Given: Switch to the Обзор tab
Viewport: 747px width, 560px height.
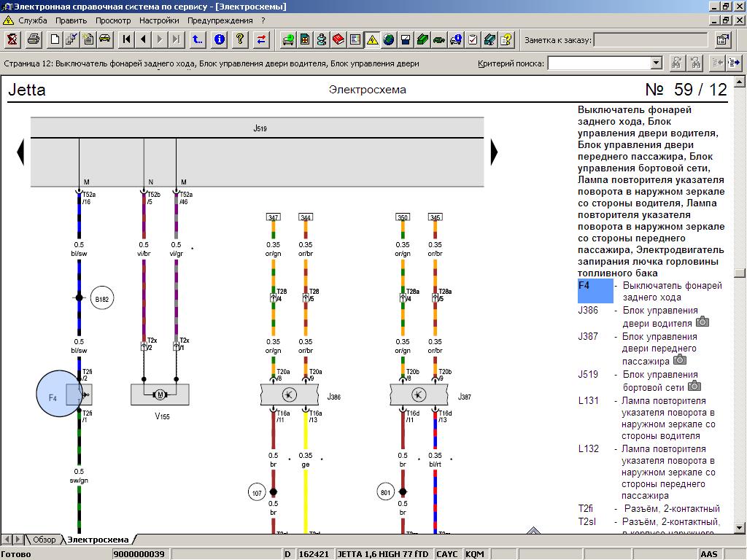Looking at the screenshot, I should [x=44, y=540].
